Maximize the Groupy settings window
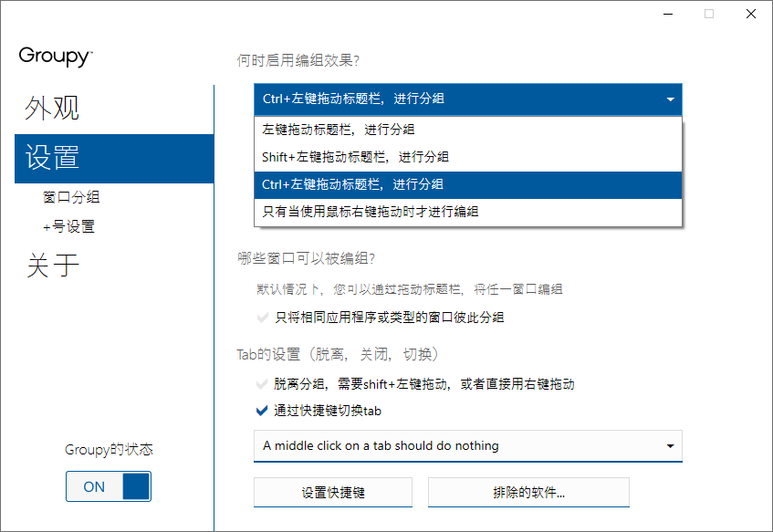Image resolution: width=773 pixels, height=532 pixels. pyautogui.click(x=709, y=14)
